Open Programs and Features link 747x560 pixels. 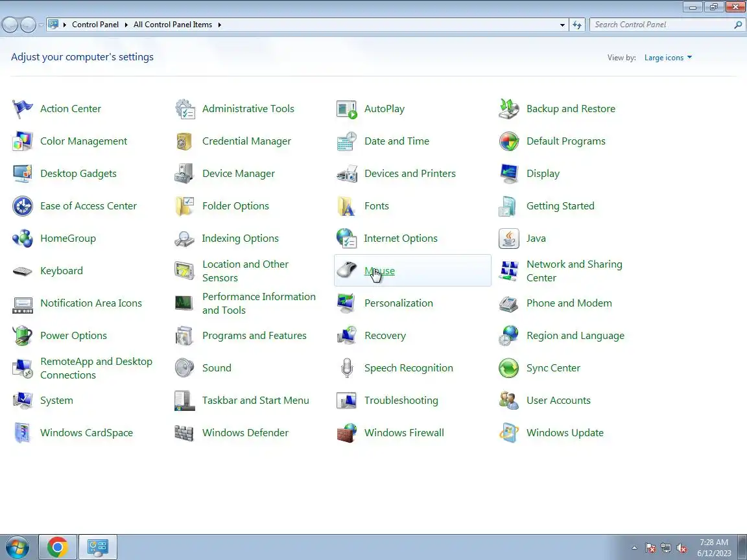point(254,336)
